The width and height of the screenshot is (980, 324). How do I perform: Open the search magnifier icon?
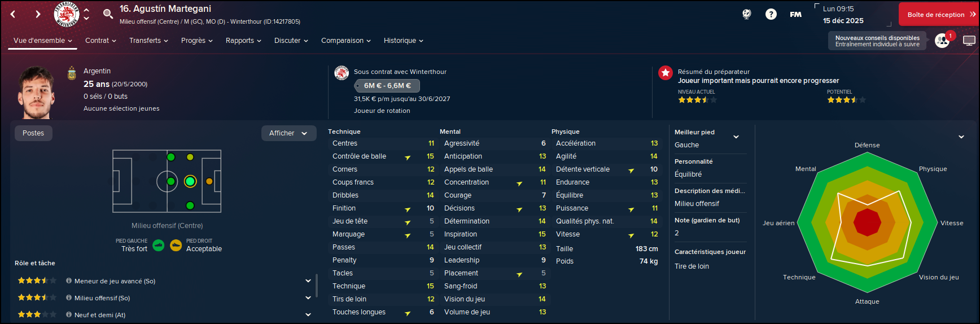pos(108,14)
